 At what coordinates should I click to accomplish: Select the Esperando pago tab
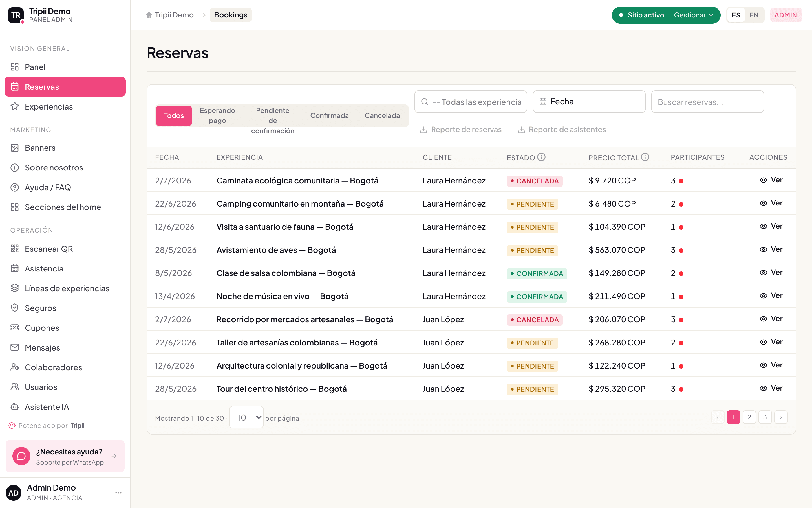click(x=217, y=116)
